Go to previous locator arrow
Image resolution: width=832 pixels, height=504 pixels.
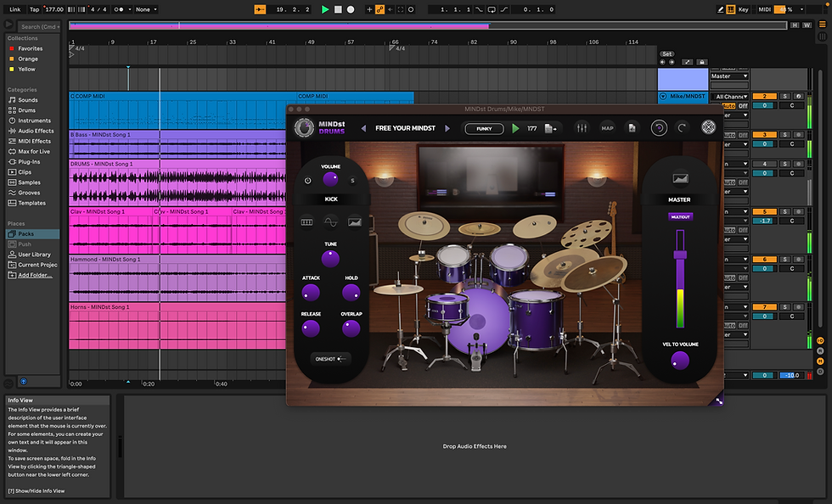click(x=662, y=62)
